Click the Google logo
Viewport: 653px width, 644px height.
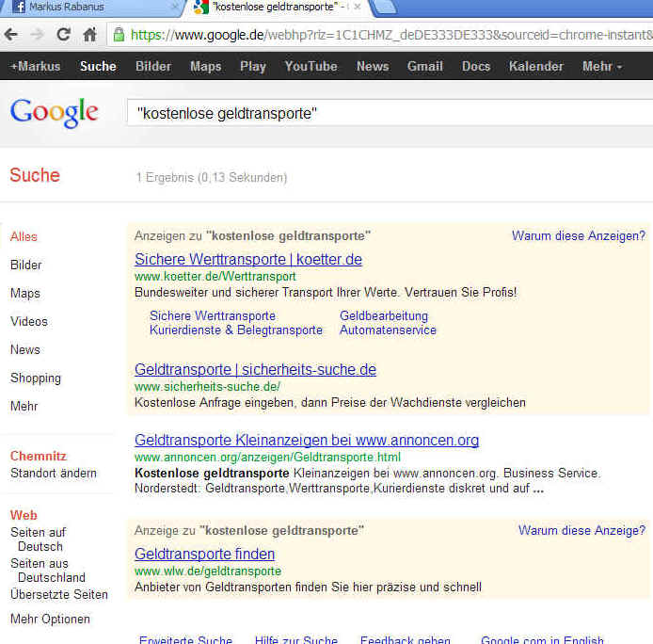55,113
